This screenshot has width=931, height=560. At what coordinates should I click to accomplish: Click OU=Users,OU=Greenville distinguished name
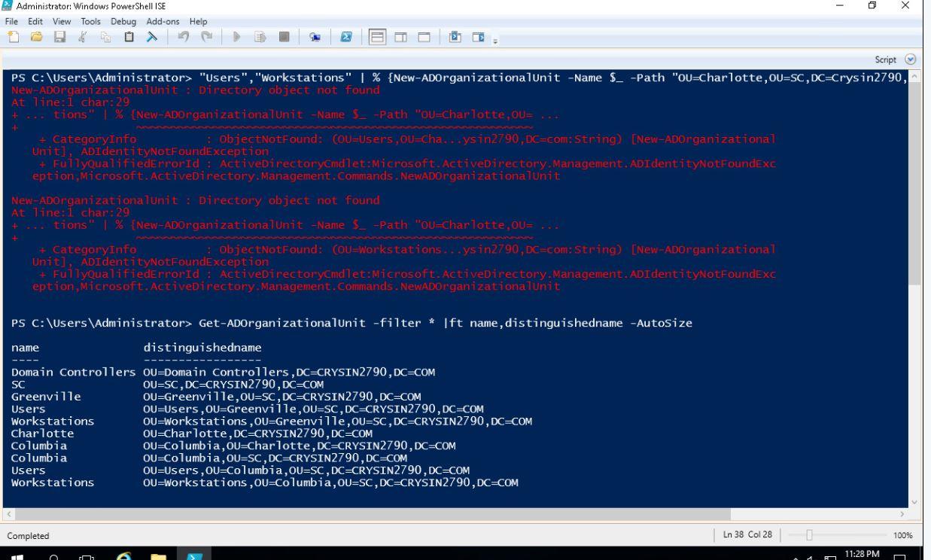(313, 409)
